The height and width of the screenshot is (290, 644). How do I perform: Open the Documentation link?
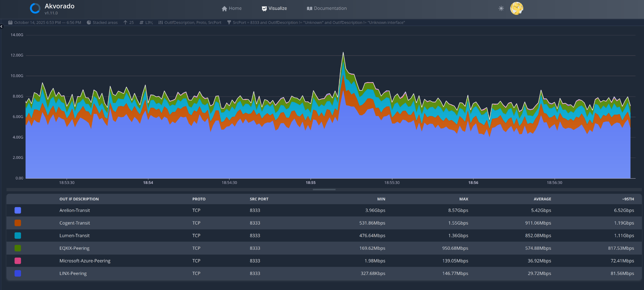click(327, 8)
